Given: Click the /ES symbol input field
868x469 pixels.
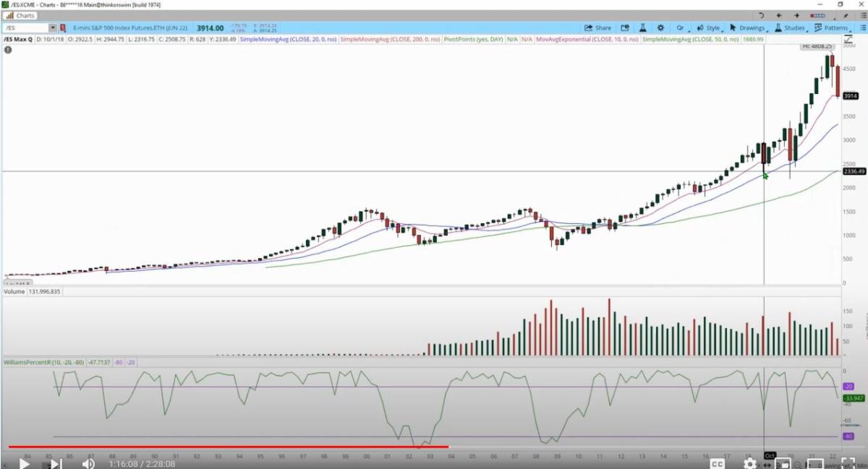Looking at the screenshot, I should tap(25, 27).
